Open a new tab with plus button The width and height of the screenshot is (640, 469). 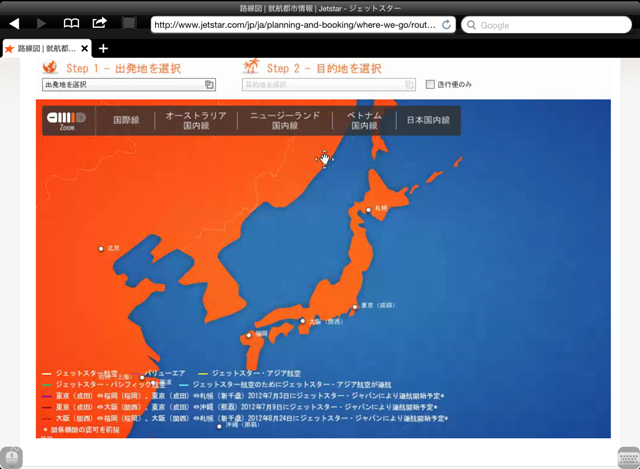103,49
